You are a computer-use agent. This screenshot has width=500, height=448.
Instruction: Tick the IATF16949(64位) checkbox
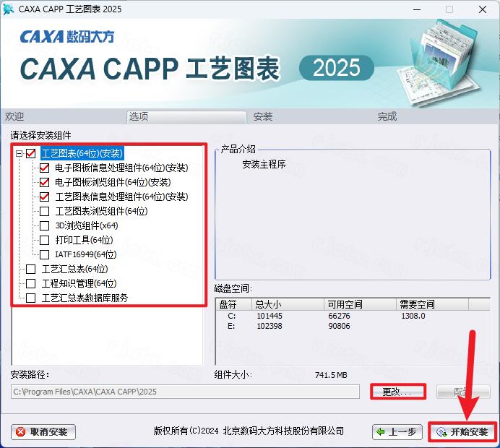tap(45, 254)
